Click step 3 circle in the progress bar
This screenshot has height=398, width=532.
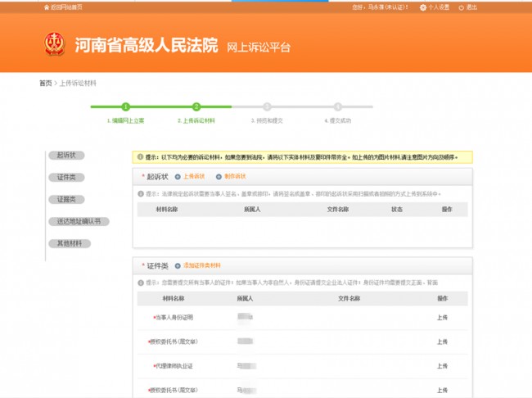click(x=267, y=106)
